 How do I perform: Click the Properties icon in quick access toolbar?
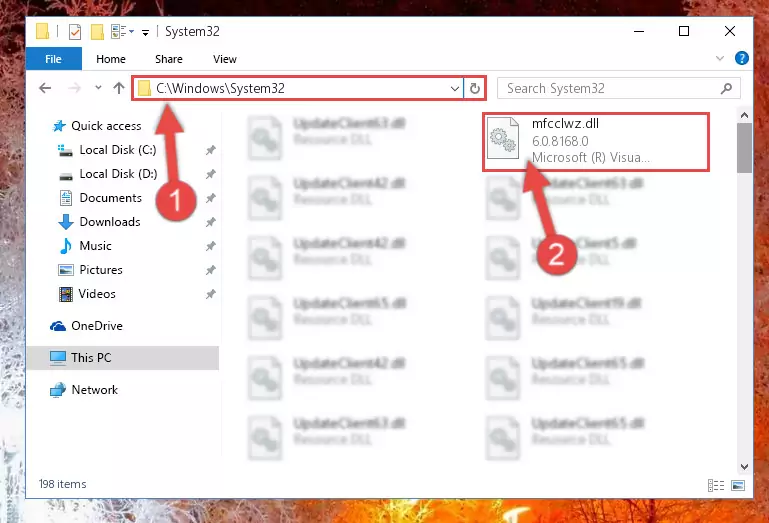(75, 32)
